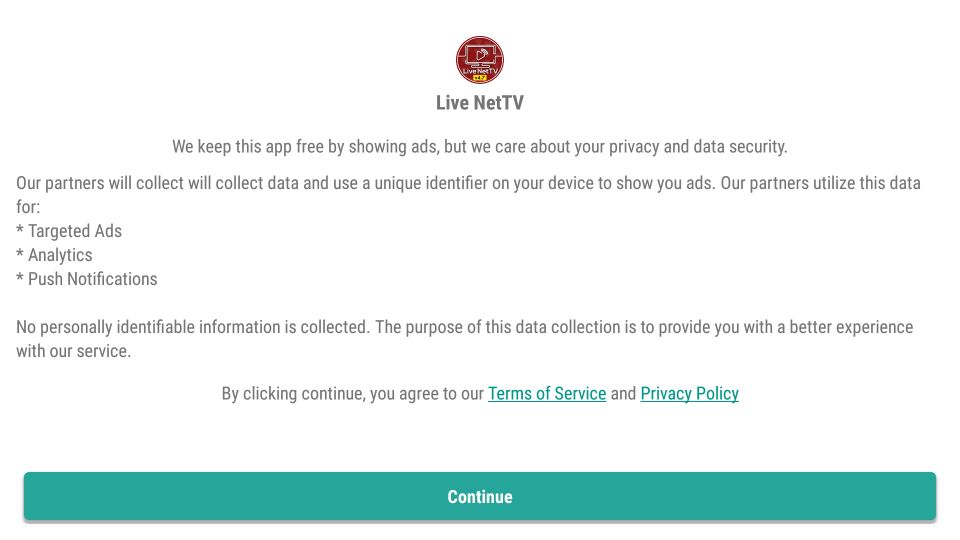Click the 'By clicking continue, you agree' text
Image resolution: width=960 pixels, height=540 pixels.
pos(353,394)
